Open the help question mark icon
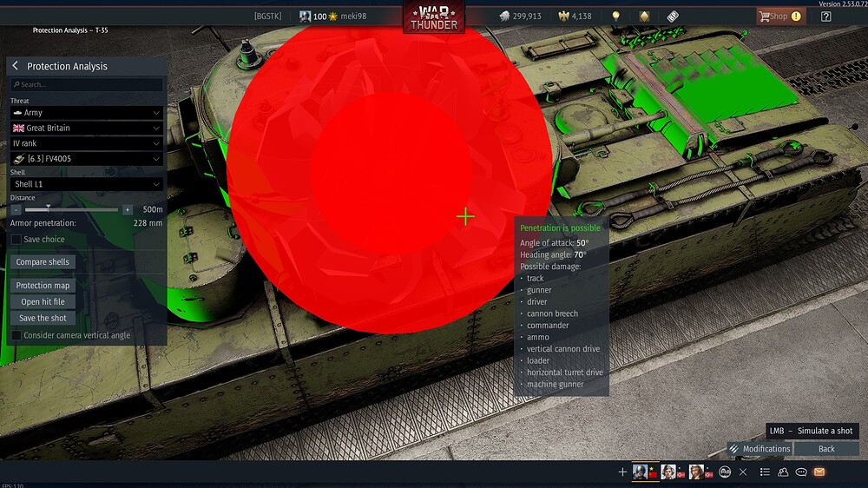 click(x=825, y=16)
